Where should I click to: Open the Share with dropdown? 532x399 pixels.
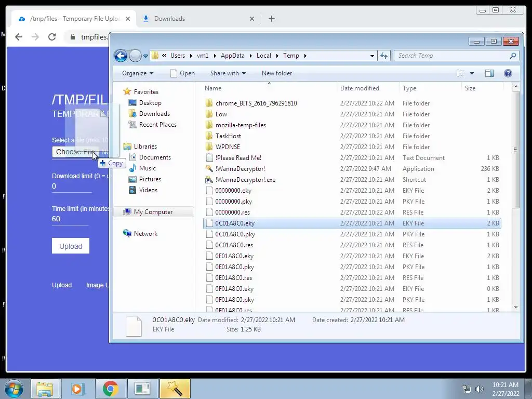coord(228,73)
